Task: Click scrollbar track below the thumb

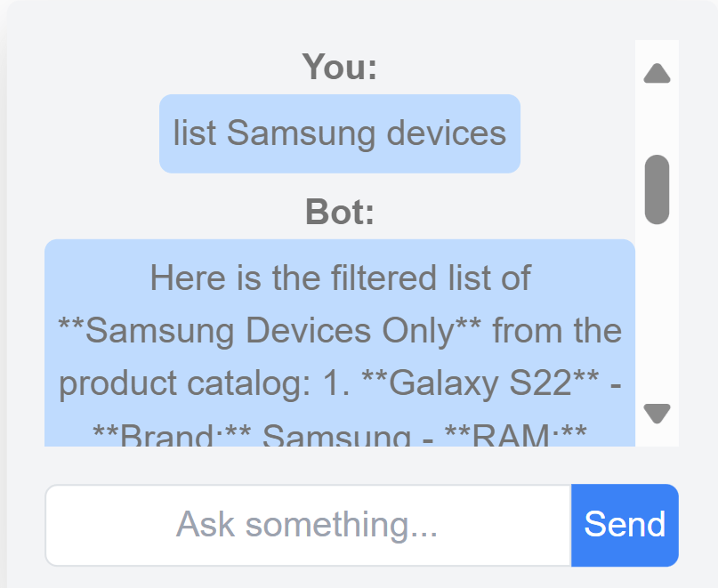Action: tap(657, 311)
